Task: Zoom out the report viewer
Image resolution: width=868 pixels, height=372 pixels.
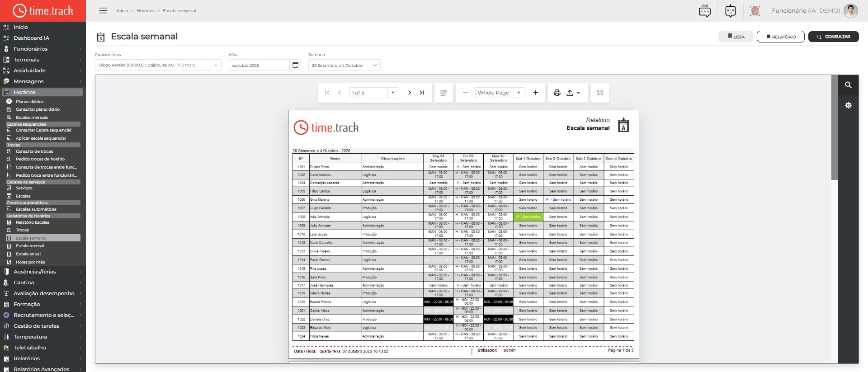Action: [x=465, y=93]
